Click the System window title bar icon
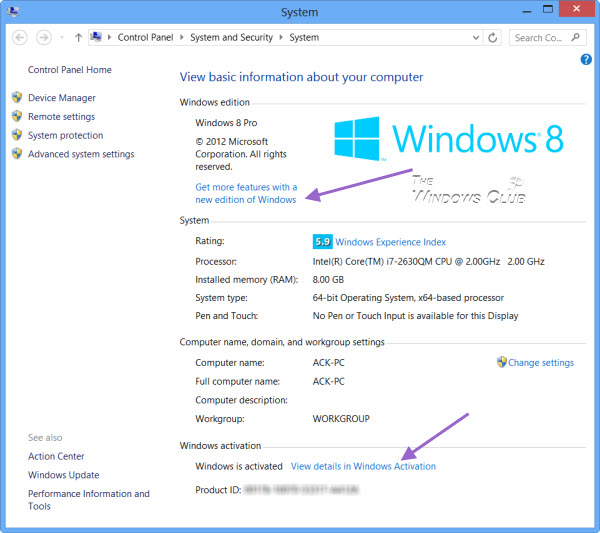The image size is (600, 533). pos(13,12)
